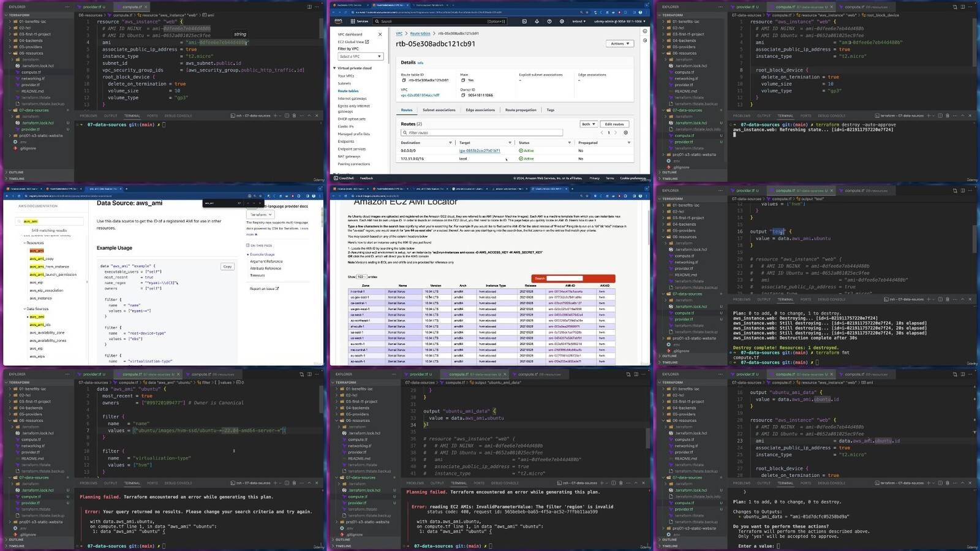Collapse the Data Sources docs section
Image resolution: width=980 pixels, height=551 pixels.
click(24, 309)
